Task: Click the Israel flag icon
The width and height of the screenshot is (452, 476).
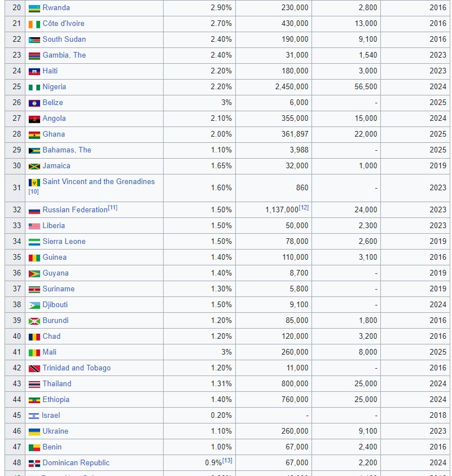Action: pyautogui.click(x=34, y=416)
